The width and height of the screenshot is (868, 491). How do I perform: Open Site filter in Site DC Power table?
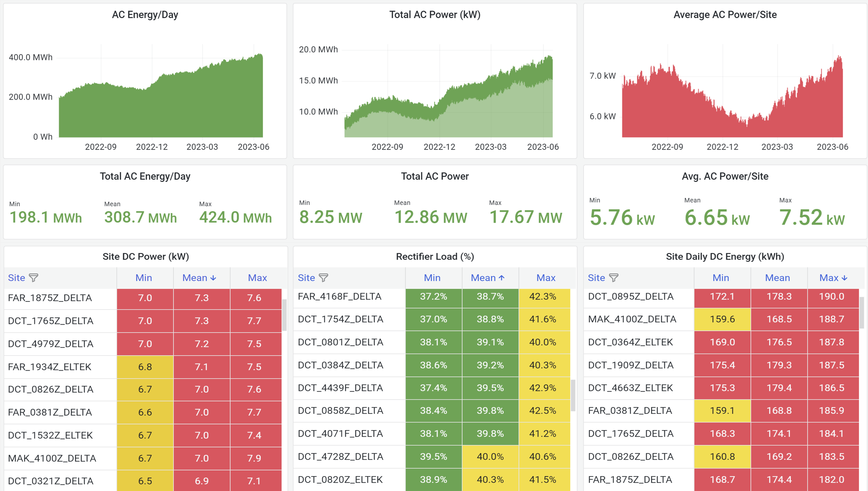pos(34,278)
